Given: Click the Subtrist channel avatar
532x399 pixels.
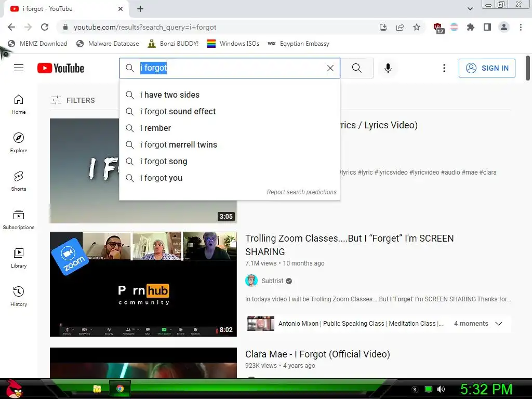Looking at the screenshot, I should pyautogui.click(x=251, y=281).
